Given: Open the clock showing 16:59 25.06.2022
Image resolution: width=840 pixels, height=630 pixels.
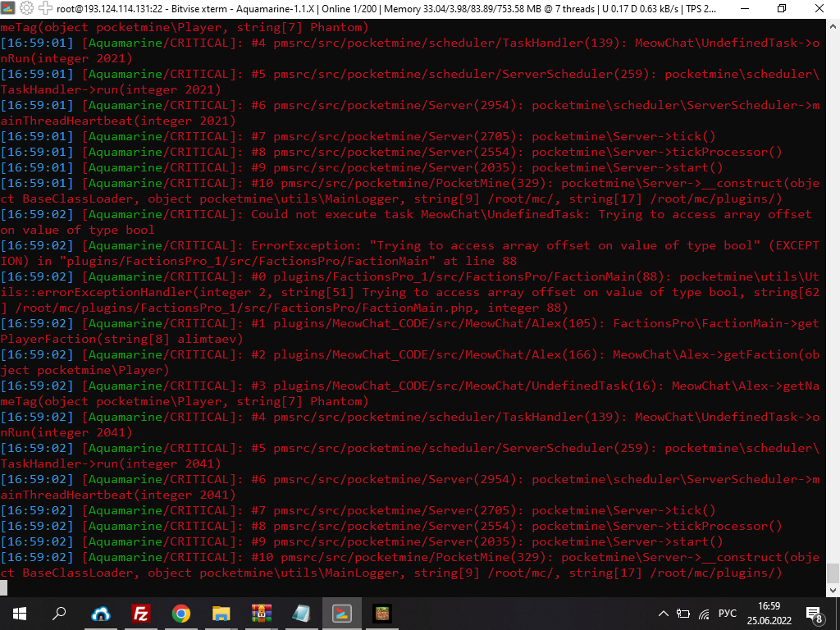Looking at the screenshot, I should pyautogui.click(x=769, y=613).
